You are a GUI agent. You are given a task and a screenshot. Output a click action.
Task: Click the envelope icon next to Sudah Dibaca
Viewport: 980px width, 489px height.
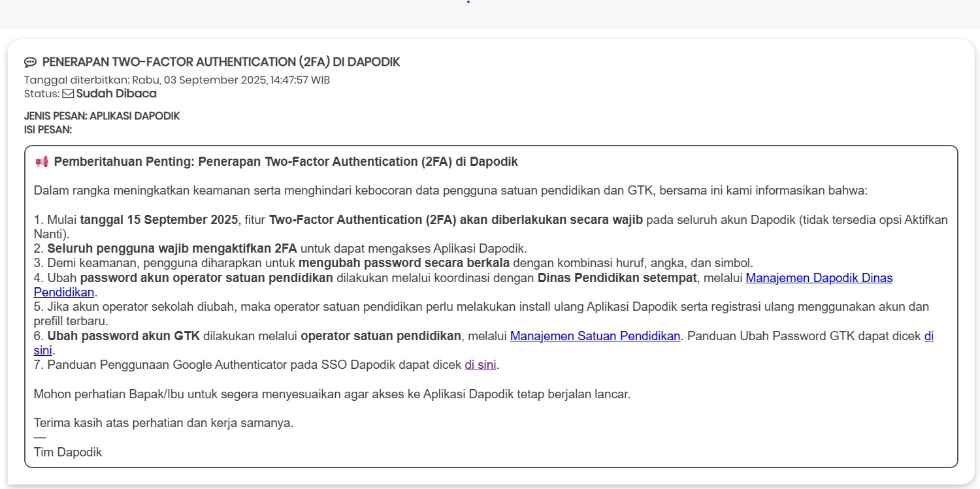68,93
